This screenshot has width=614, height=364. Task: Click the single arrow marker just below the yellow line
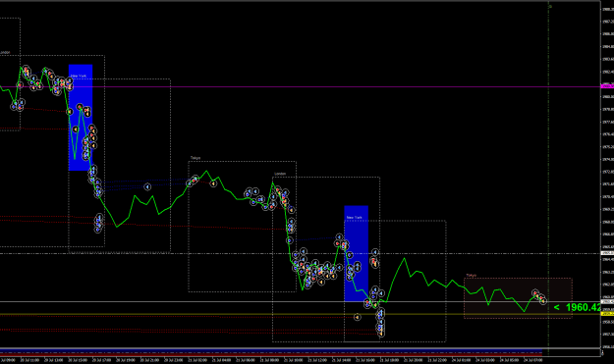pyautogui.click(x=358, y=317)
